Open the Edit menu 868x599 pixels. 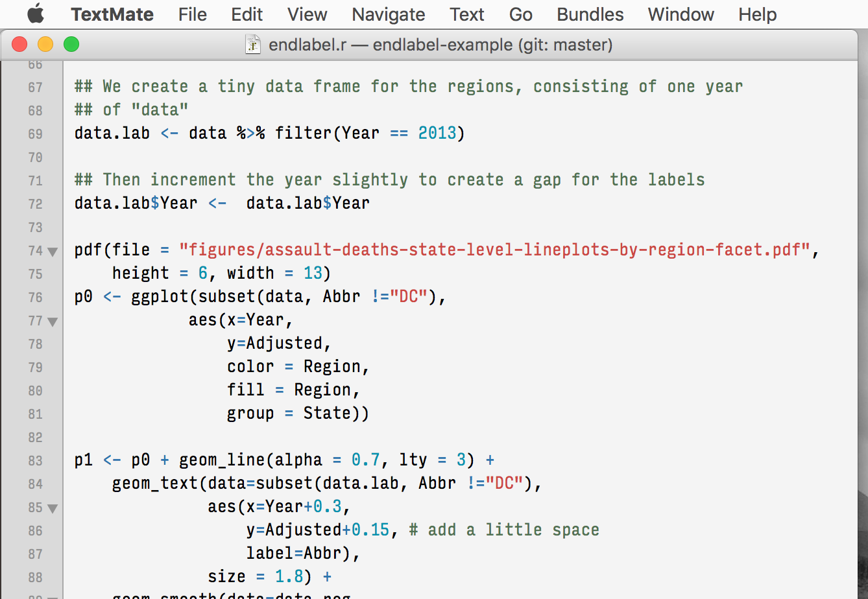tap(247, 14)
